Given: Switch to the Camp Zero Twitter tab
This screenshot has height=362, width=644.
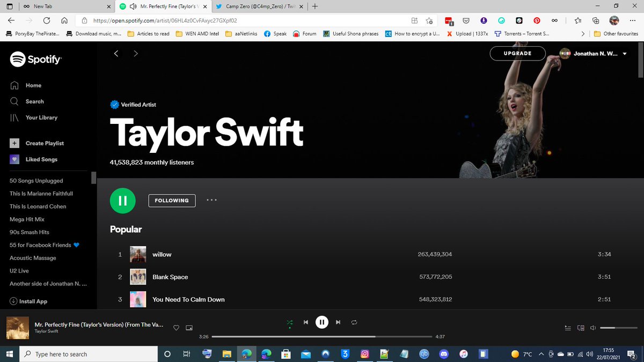Looking at the screenshot, I should click(260, 6).
